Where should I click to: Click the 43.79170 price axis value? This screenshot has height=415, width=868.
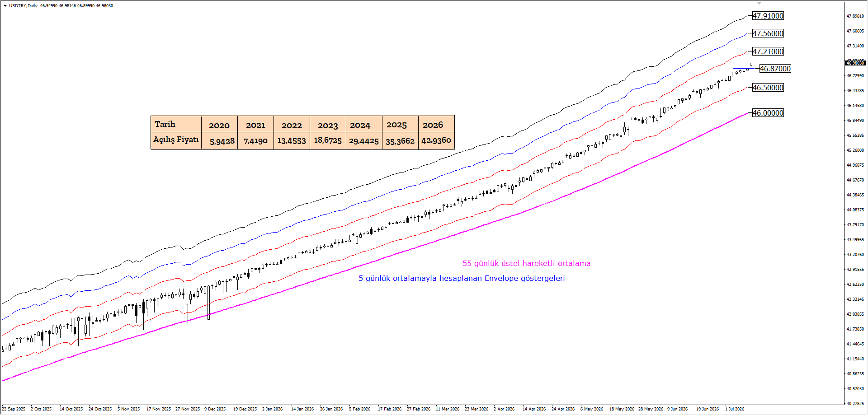855,225
